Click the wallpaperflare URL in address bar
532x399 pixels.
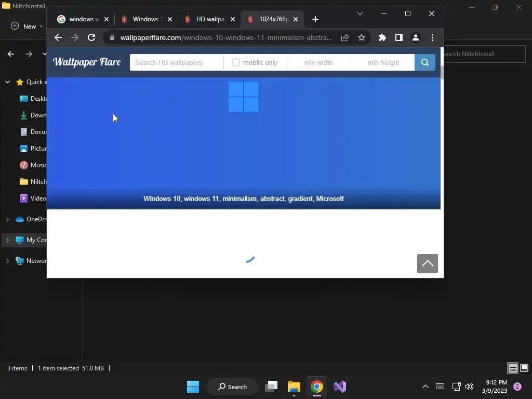point(226,37)
